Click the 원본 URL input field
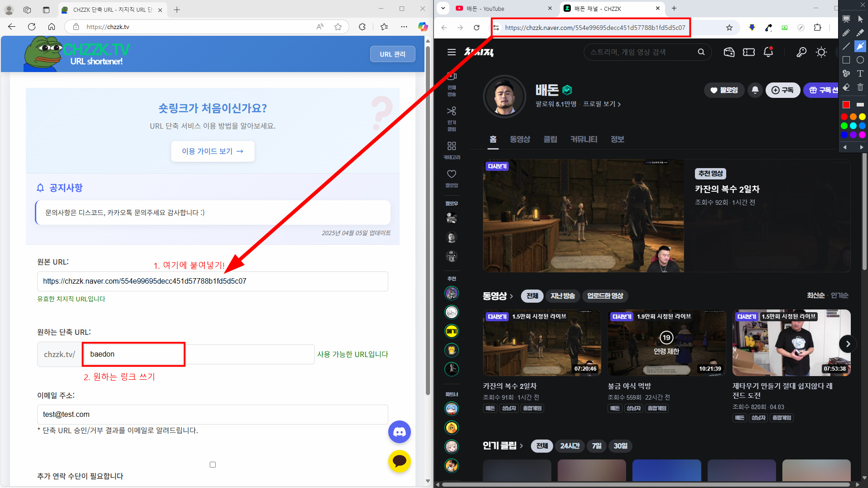Viewport: 868px width, 488px height. (212, 281)
